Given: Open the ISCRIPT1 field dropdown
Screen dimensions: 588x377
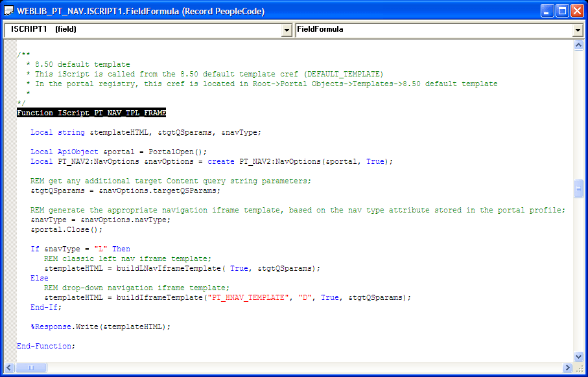Looking at the screenshot, I should click(287, 30).
